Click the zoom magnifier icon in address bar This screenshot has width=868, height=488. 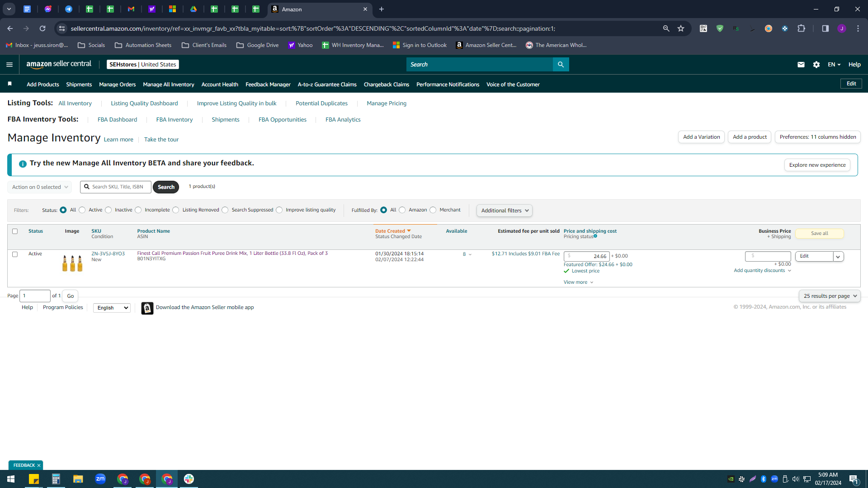(x=666, y=28)
